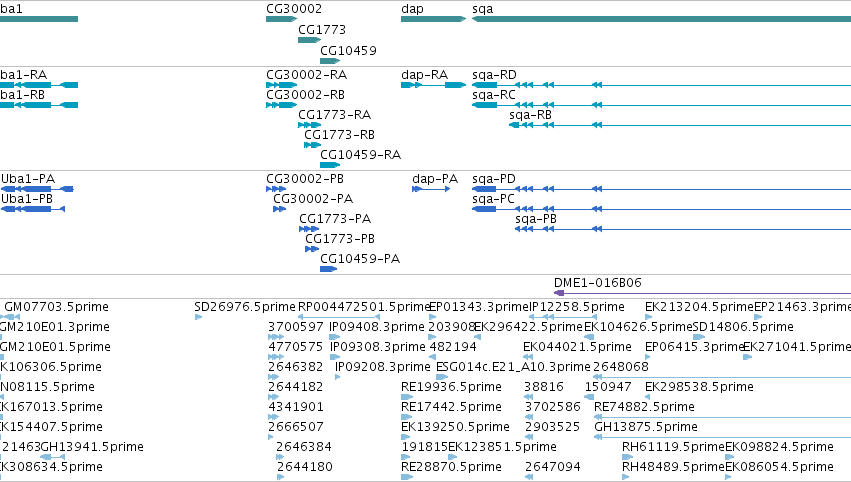Image resolution: width=851 pixels, height=482 pixels.
Task: Select the CG30002-PB protein label
Action: point(304,179)
